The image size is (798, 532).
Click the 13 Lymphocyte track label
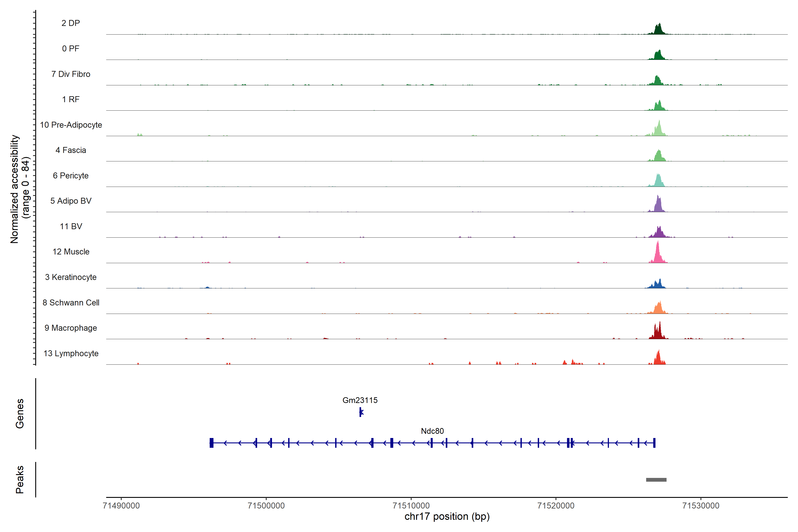click(x=70, y=353)
